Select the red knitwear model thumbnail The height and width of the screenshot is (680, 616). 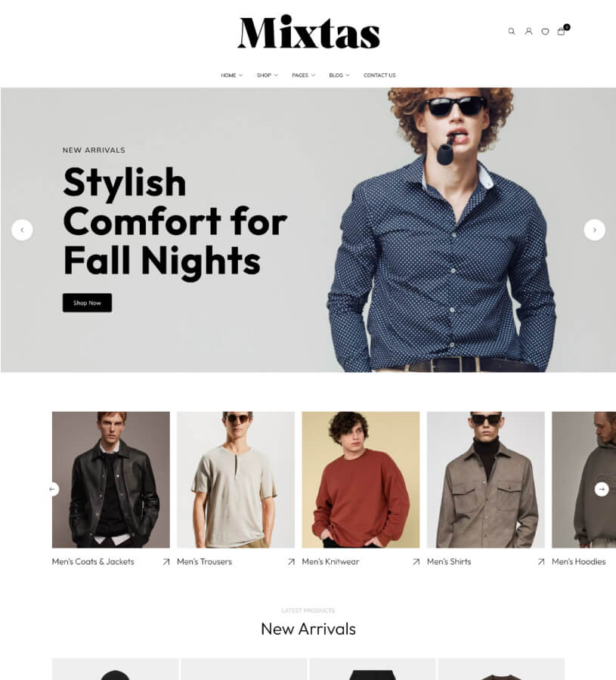pos(361,480)
